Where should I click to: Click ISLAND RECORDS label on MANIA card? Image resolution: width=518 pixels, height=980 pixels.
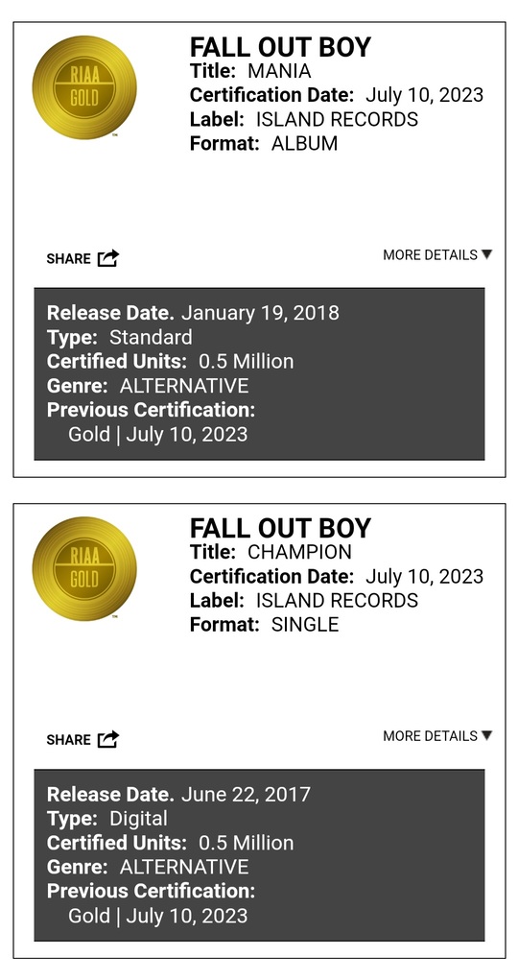(x=337, y=119)
